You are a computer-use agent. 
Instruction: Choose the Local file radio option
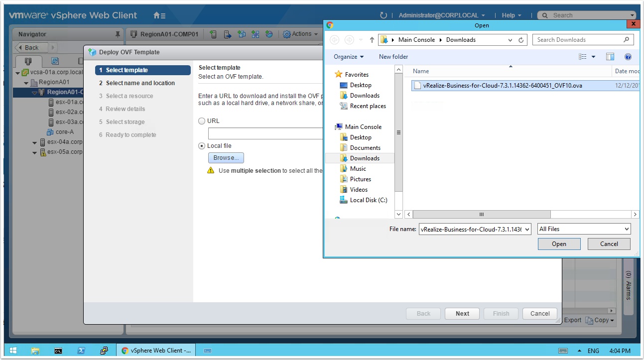coord(202,146)
